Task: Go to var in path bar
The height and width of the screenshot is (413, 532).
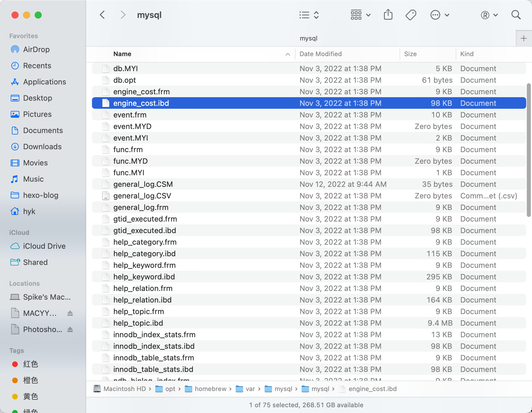Action: (245, 389)
